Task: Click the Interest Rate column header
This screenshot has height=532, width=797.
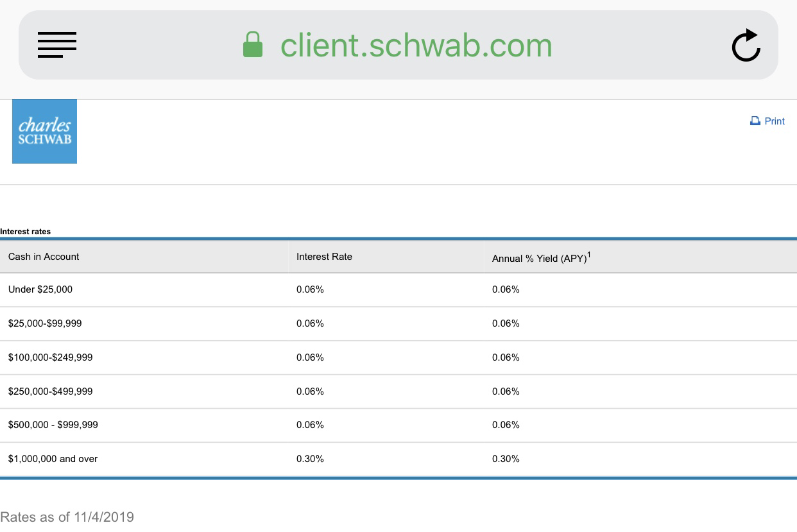Action: click(x=324, y=257)
